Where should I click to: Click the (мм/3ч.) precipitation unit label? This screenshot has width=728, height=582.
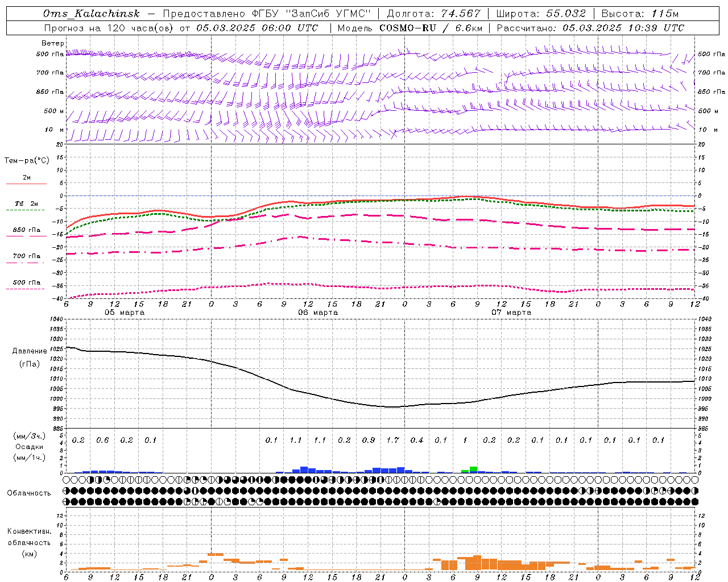pos(29,436)
